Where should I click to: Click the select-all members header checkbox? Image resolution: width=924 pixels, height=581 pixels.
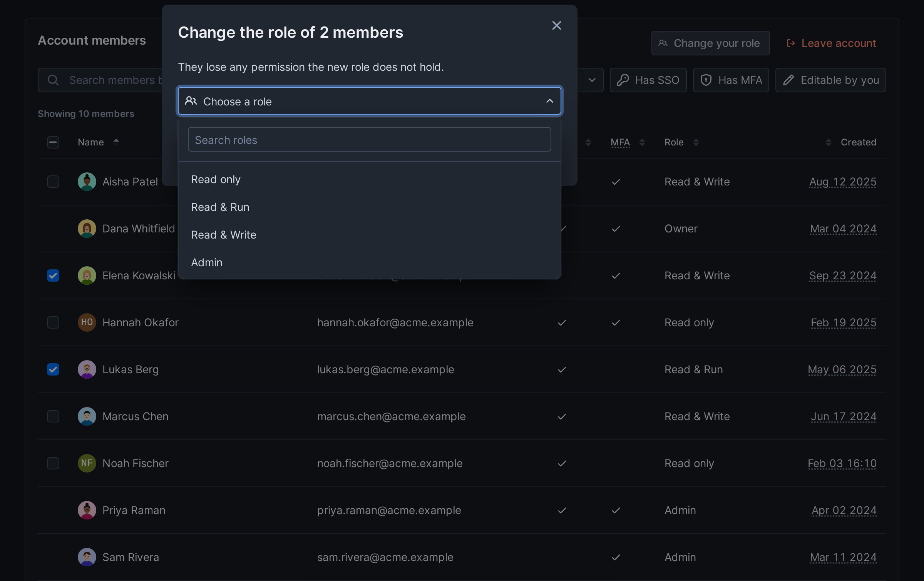[53, 142]
